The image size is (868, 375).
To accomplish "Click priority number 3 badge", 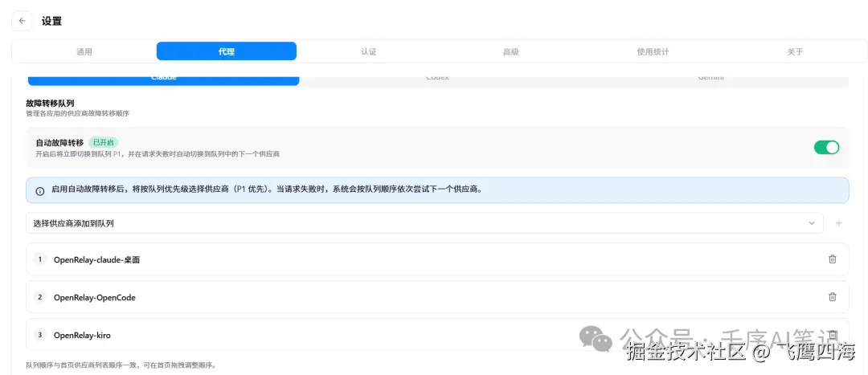I will coord(40,335).
